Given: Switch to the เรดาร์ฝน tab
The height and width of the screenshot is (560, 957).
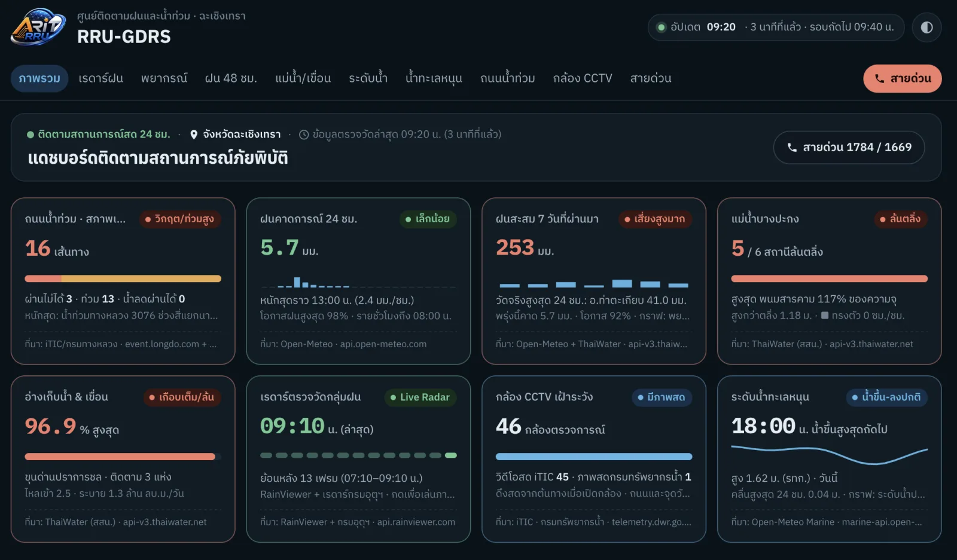Looking at the screenshot, I should [x=100, y=78].
